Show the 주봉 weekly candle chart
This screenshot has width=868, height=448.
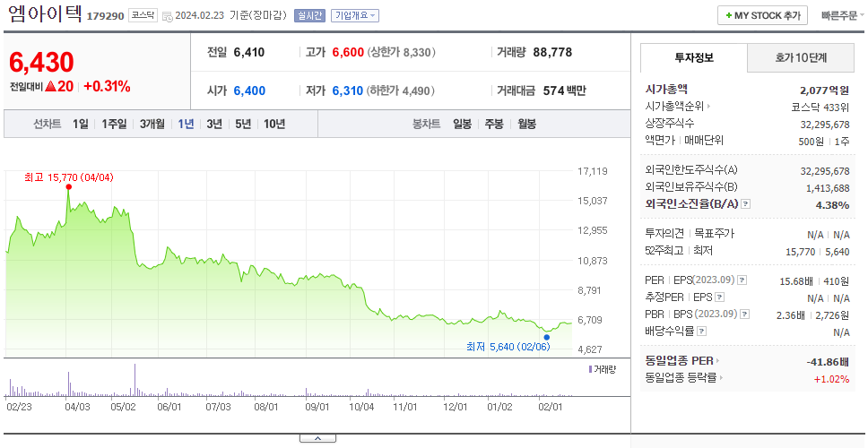coord(494,124)
